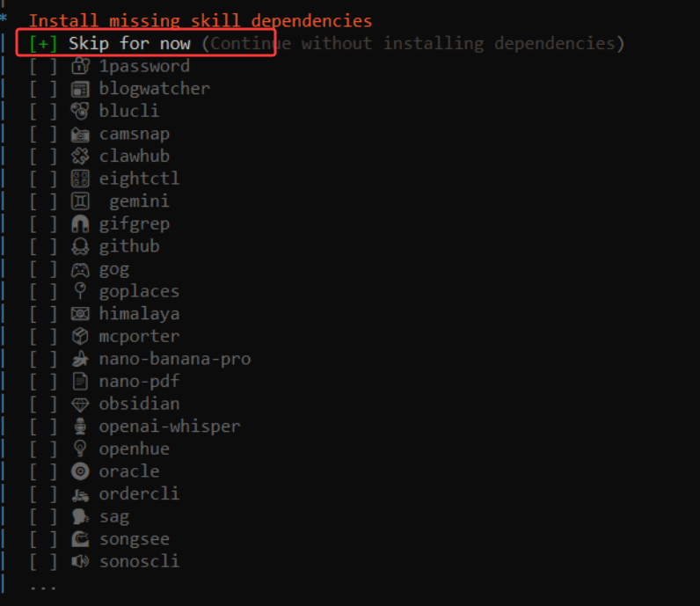Select the clawhub list entry

point(134,157)
